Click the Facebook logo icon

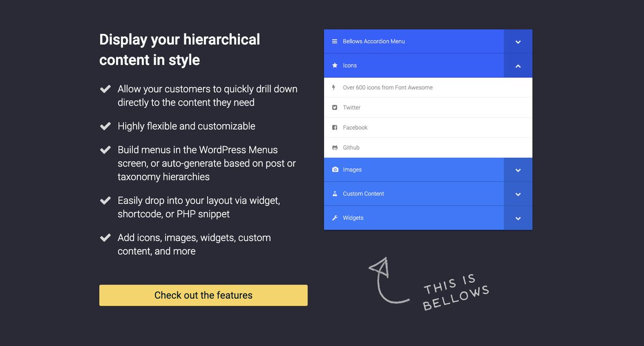tap(335, 128)
